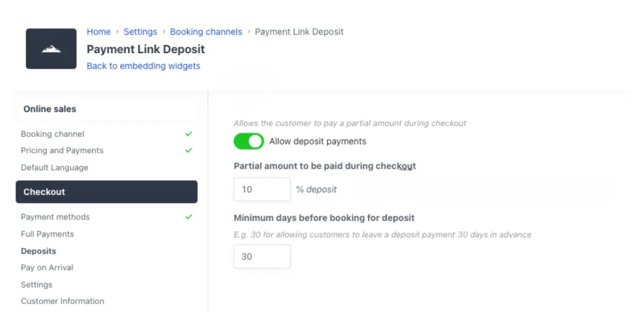Open Payment methods sidebar item
This screenshot has width=644, height=322.
(x=55, y=217)
